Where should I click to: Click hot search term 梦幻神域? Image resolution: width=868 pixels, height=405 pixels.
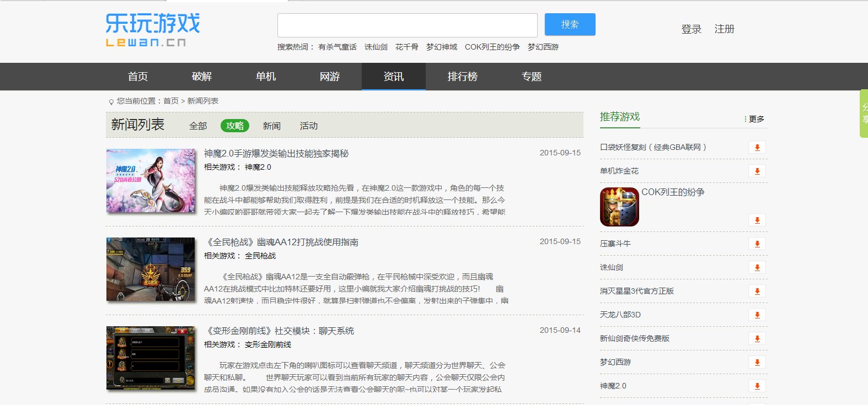[442, 47]
